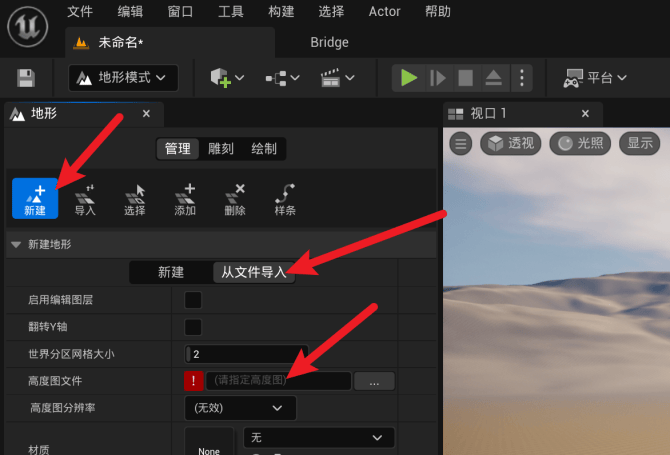Open the 透视 perspective view menu
The width and height of the screenshot is (670, 455).
click(511, 144)
